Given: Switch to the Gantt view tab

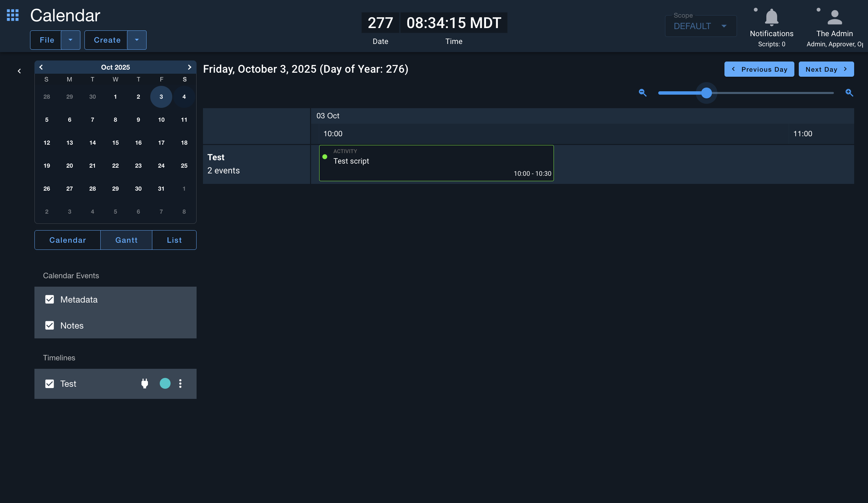Looking at the screenshot, I should point(126,240).
